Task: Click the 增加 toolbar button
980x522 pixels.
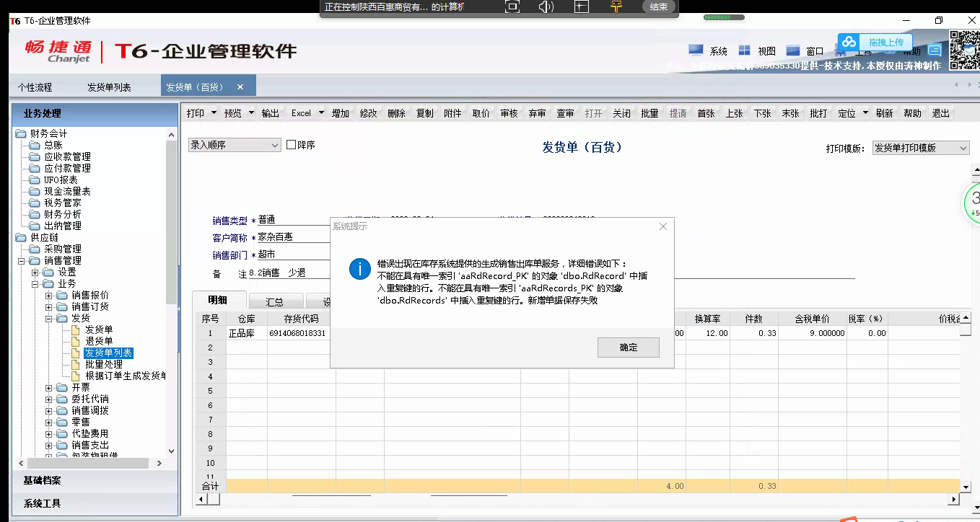Action: (340, 113)
